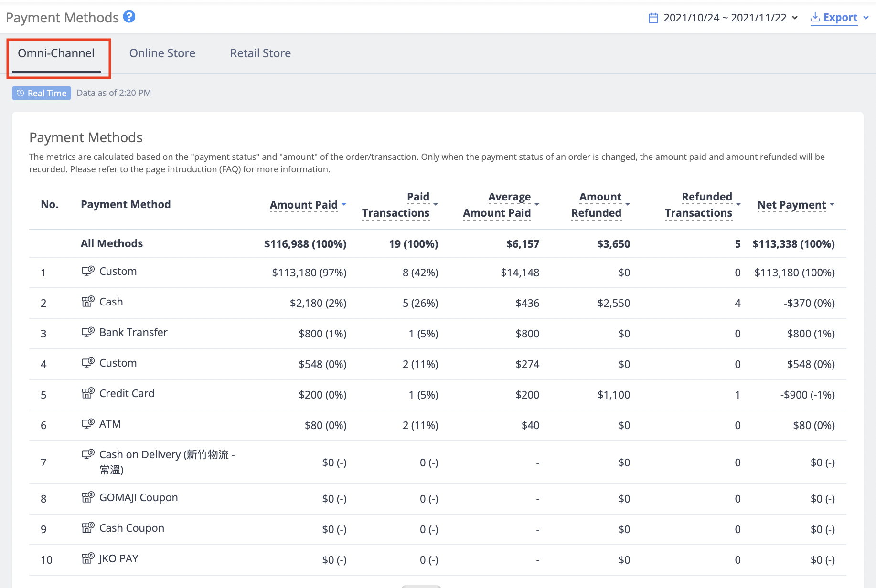This screenshot has width=876, height=588.
Task: Click the Paid Transactions column header text
Action: (x=396, y=205)
